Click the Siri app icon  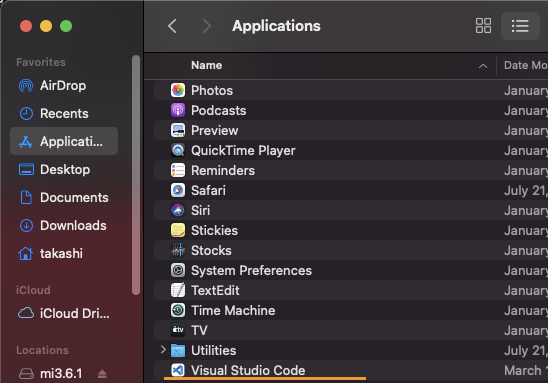click(x=178, y=210)
